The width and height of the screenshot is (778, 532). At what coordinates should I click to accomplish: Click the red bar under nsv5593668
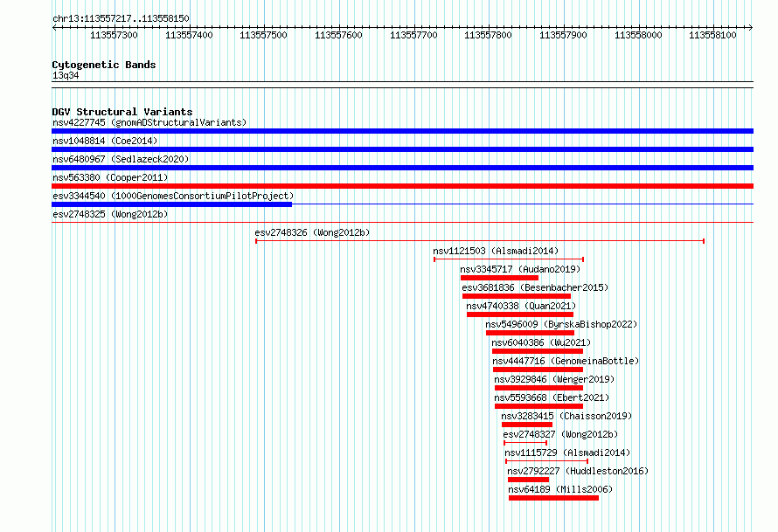point(538,406)
